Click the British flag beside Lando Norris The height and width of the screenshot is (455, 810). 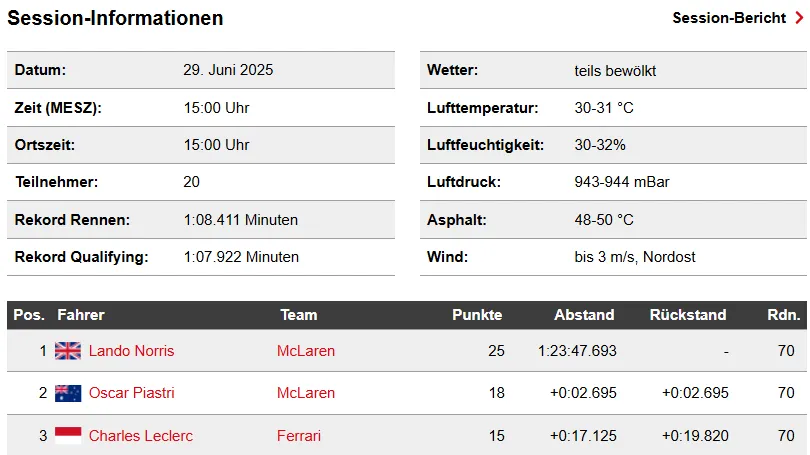(68, 351)
